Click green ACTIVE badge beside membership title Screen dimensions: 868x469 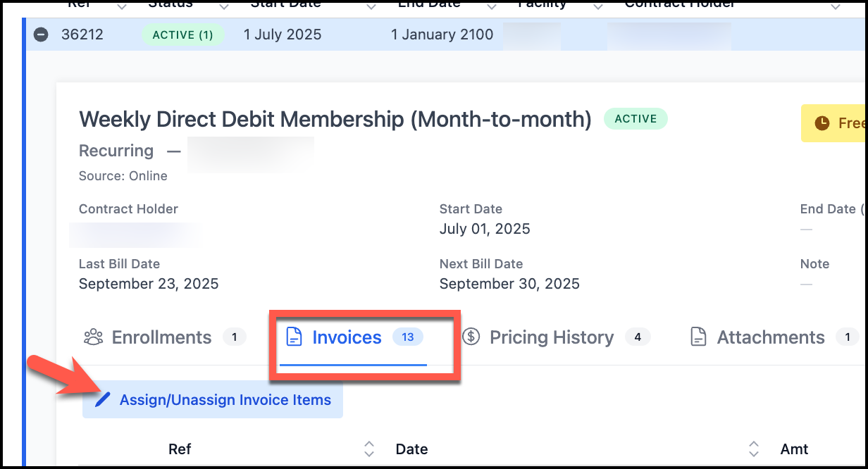click(x=635, y=119)
